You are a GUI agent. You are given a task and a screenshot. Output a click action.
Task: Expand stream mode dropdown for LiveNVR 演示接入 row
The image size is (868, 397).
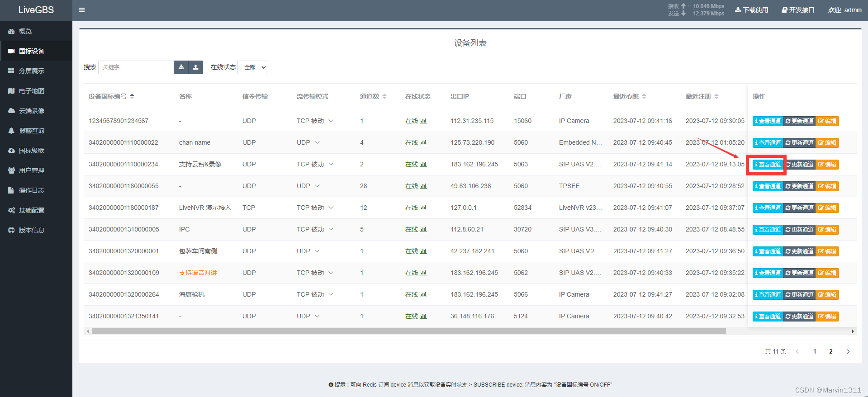[331, 208]
